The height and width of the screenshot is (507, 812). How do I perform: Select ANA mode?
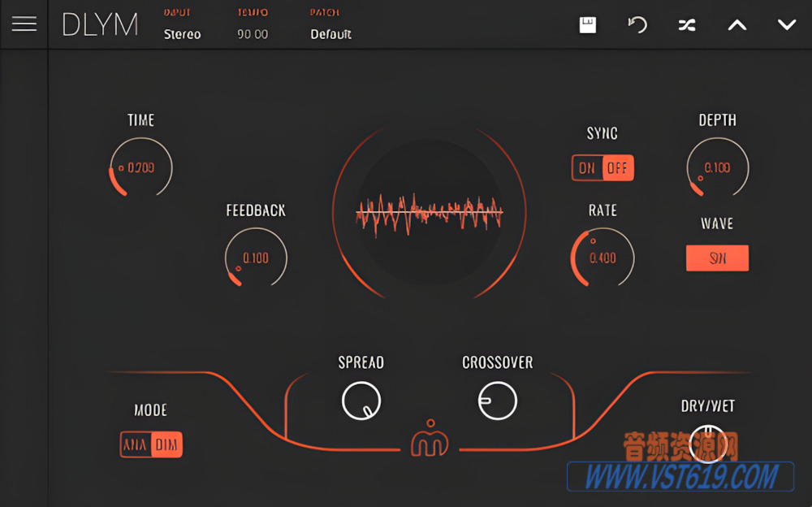coord(136,444)
